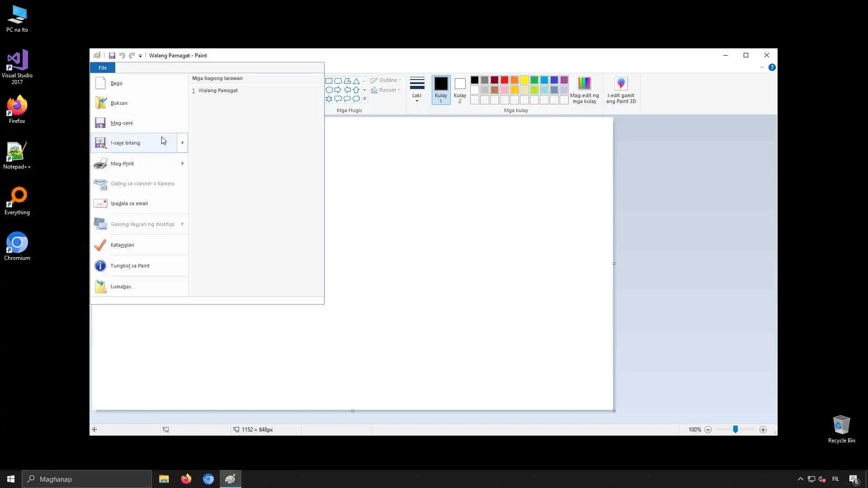The height and width of the screenshot is (488, 868).
Task: Expand I-save bilang submenu arrow
Action: (x=182, y=143)
